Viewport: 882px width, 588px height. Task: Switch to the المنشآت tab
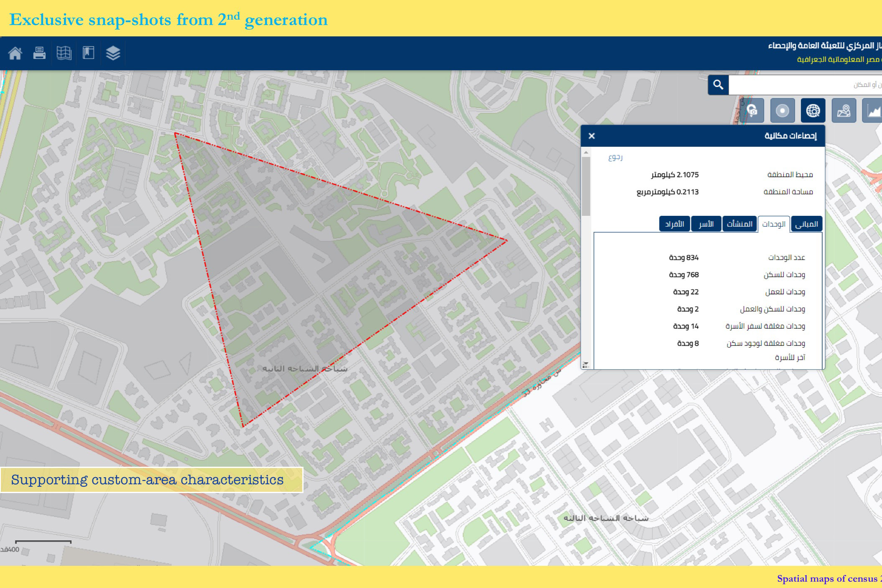click(739, 224)
